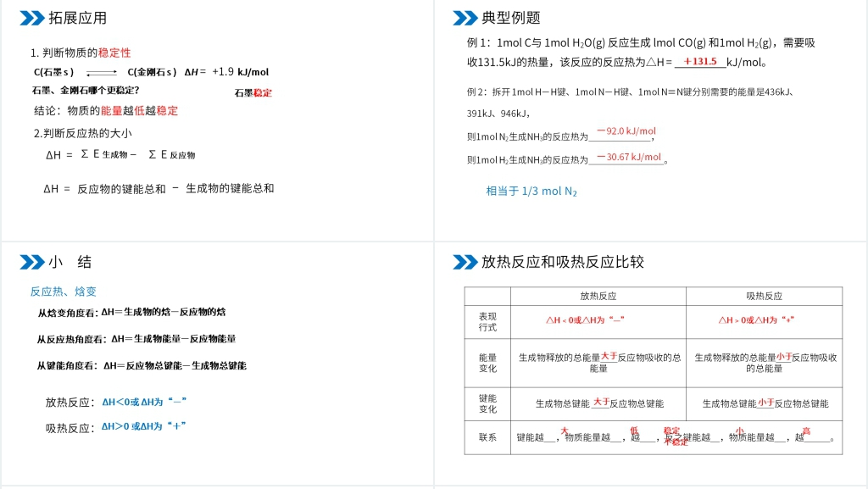The width and height of the screenshot is (868, 489).
Task: Click the 表现形式 row label
Action: coord(487,321)
